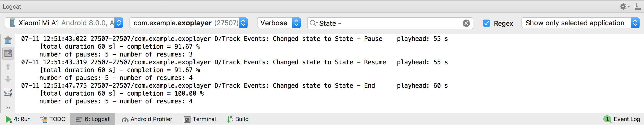Toggle the Regex checkbox
The image size is (644, 125).
click(486, 23)
